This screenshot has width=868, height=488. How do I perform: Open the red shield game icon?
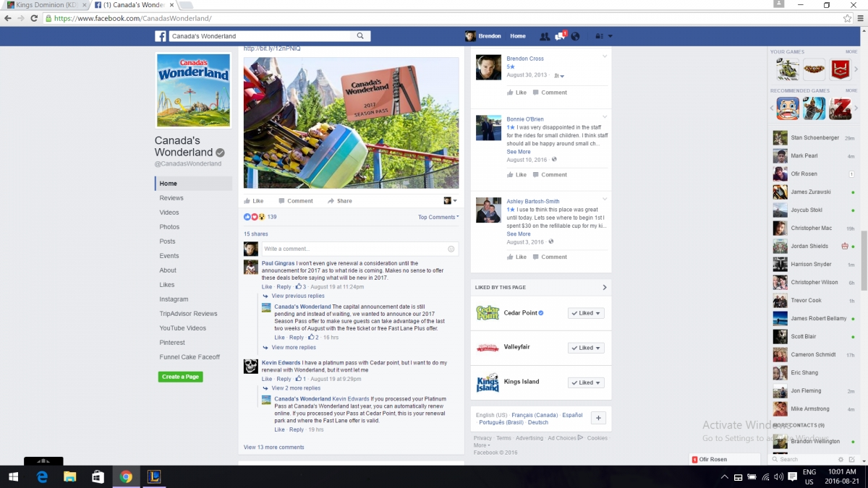[840, 69]
